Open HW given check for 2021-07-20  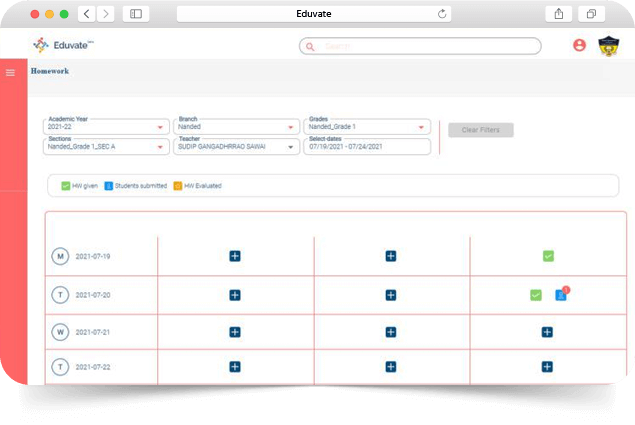pyautogui.click(x=536, y=295)
